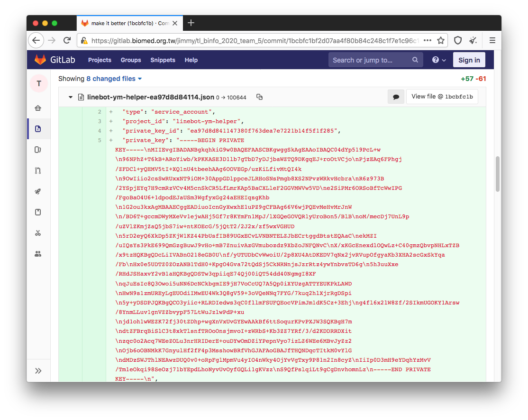Open the Firefox hamburger menu
The image size is (528, 420).
[492, 41]
